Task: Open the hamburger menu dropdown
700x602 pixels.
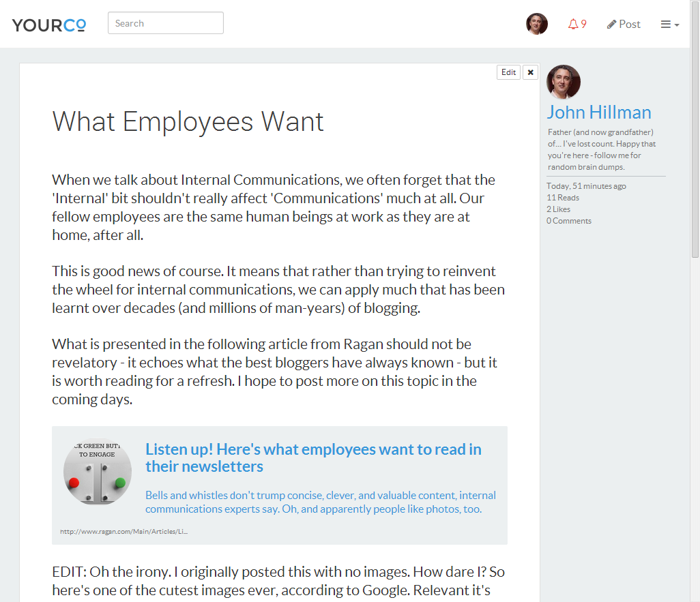Action: pos(669,24)
